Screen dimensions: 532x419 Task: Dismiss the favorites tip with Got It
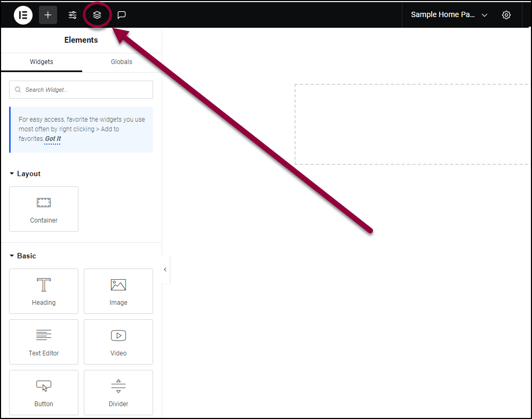pyautogui.click(x=53, y=139)
